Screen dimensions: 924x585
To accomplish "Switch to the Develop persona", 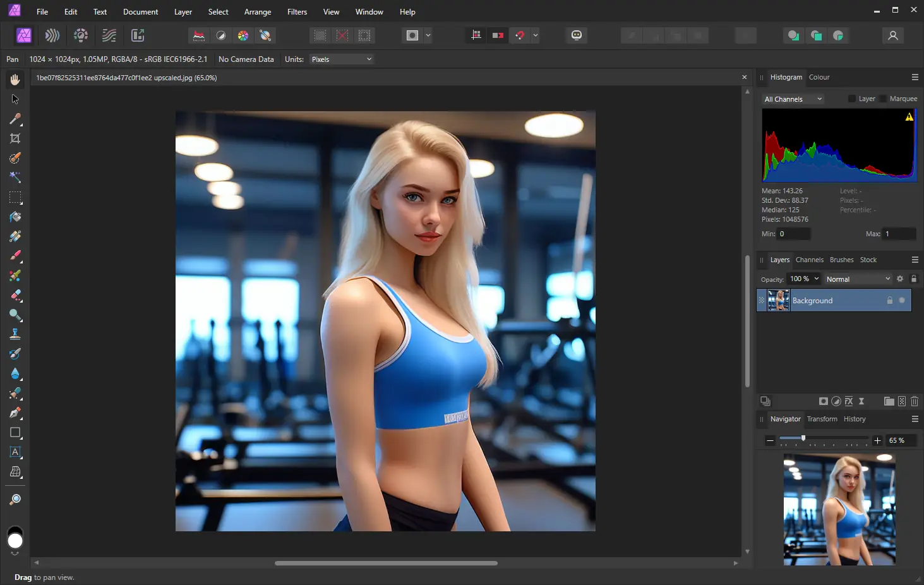I will [x=81, y=35].
